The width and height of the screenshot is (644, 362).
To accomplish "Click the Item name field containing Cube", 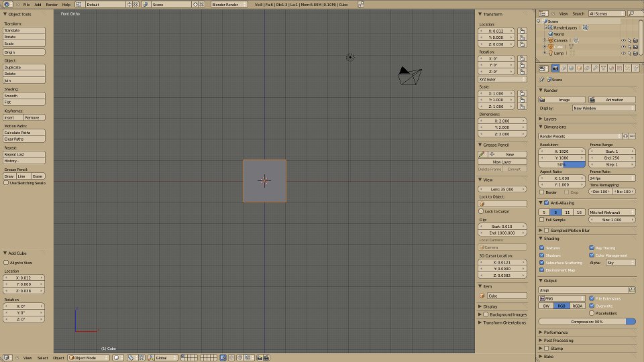I will (x=507, y=296).
